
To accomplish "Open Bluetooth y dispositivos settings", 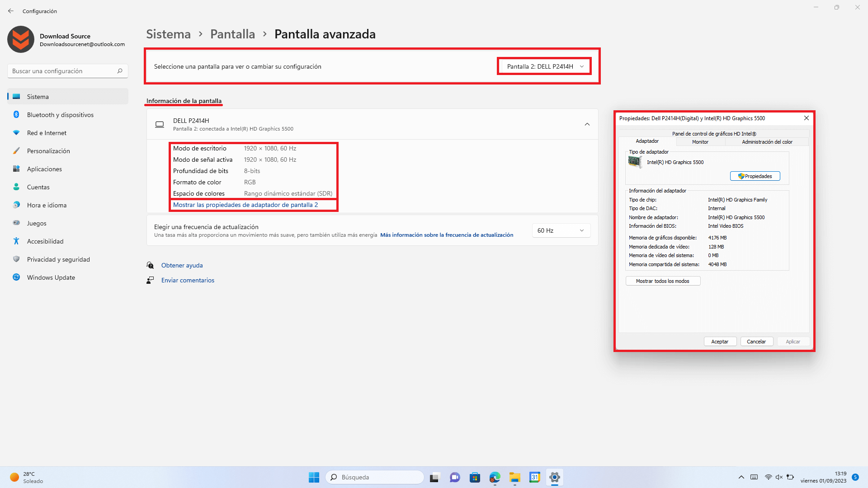I will [x=68, y=115].
